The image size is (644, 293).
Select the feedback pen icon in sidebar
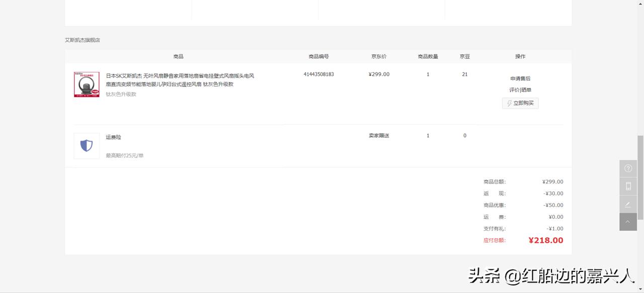pyautogui.click(x=628, y=204)
